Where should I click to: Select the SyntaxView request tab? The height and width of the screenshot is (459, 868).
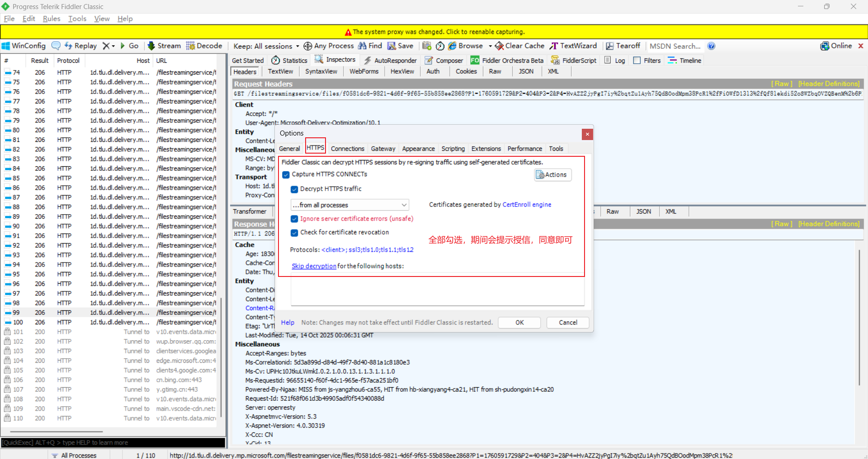321,71
